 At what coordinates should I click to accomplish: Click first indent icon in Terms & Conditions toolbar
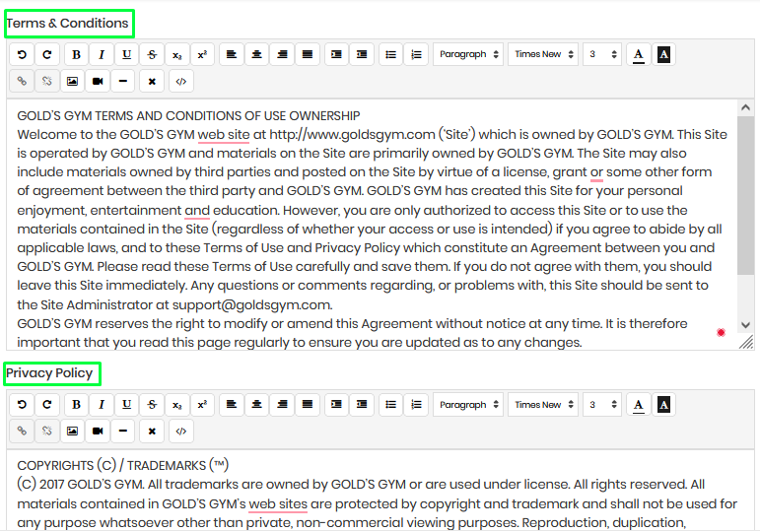click(336, 54)
